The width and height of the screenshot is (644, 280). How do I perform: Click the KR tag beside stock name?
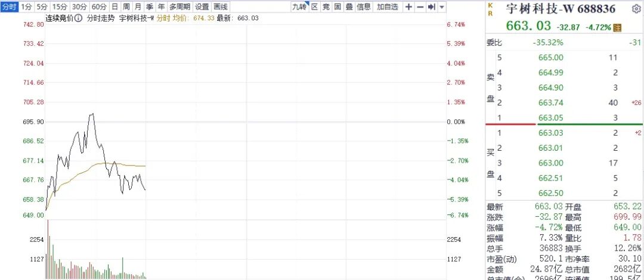(x=490, y=9)
